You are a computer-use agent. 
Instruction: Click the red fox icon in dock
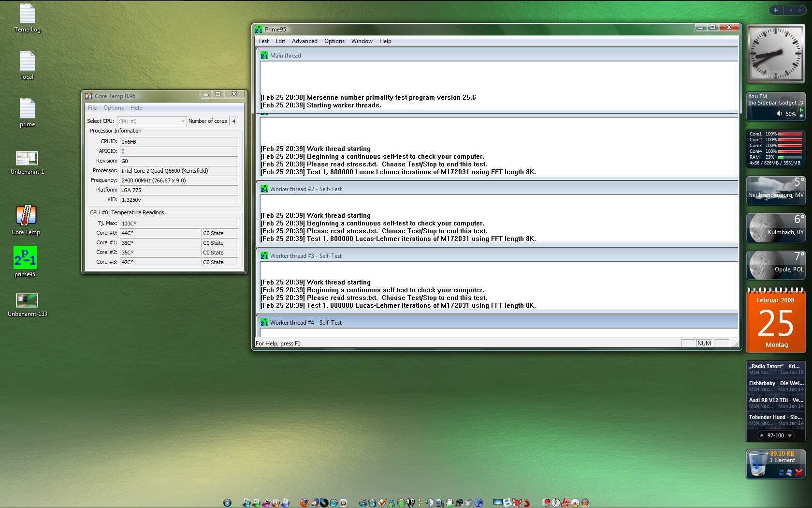point(517,503)
